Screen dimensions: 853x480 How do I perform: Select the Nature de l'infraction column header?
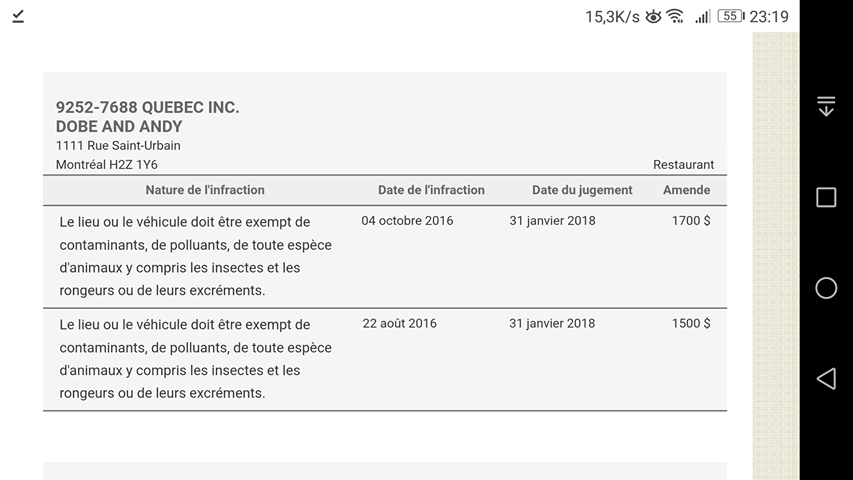205,190
